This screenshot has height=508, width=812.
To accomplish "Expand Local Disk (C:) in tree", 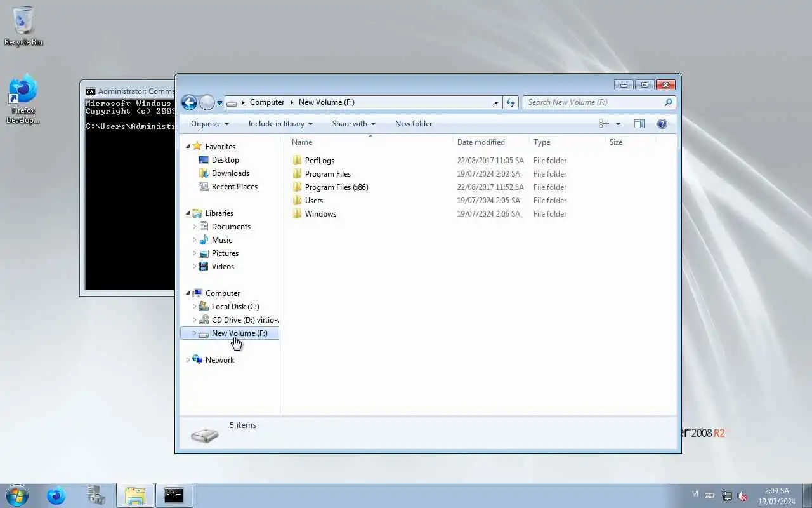I will tap(194, 307).
